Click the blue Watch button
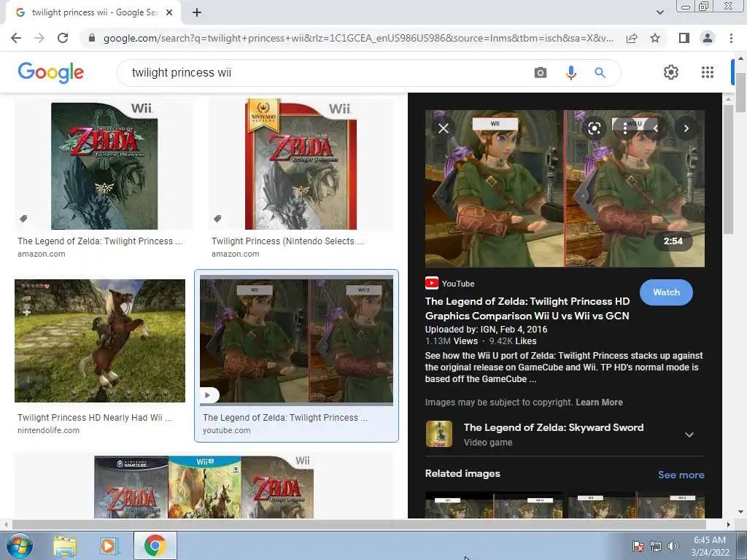 click(x=666, y=292)
